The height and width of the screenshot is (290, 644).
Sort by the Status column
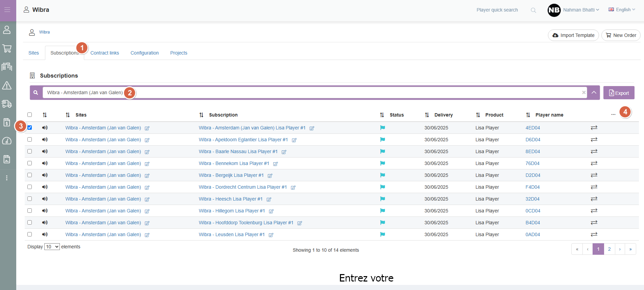click(382, 115)
